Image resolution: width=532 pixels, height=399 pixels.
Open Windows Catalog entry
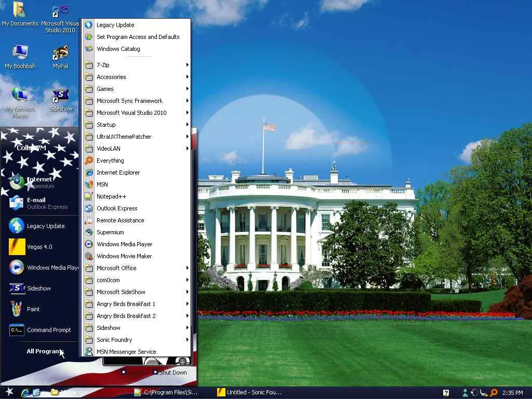coord(136,49)
